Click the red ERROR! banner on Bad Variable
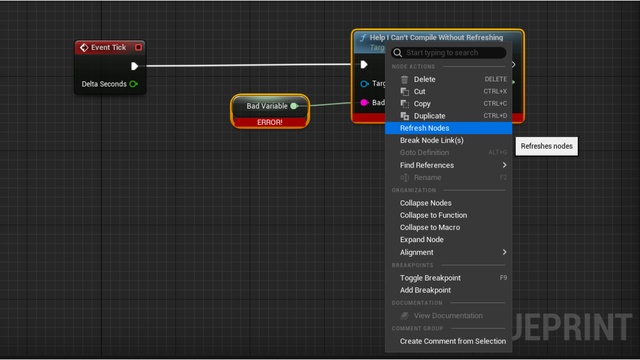The height and width of the screenshot is (360, 640). click(270, 122)
